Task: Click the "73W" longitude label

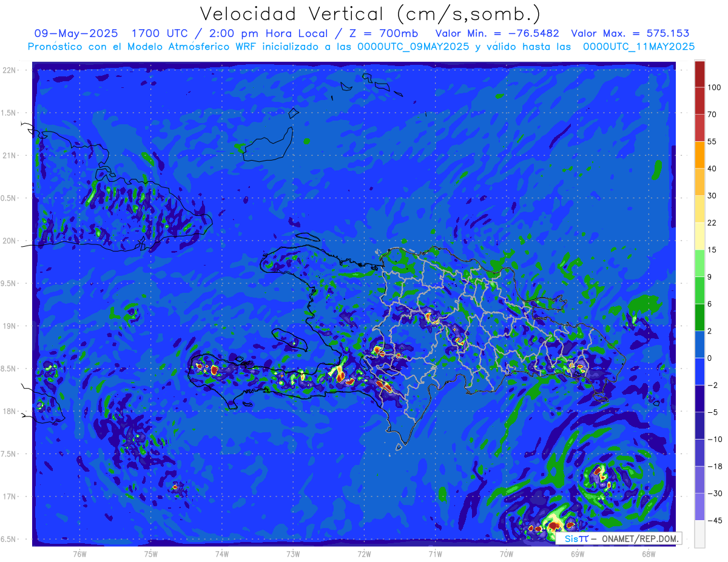Action: (293, 554)
